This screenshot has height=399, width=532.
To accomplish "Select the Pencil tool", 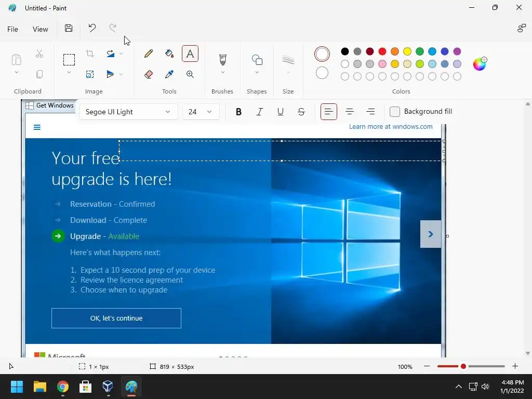I will click(148, 54).
